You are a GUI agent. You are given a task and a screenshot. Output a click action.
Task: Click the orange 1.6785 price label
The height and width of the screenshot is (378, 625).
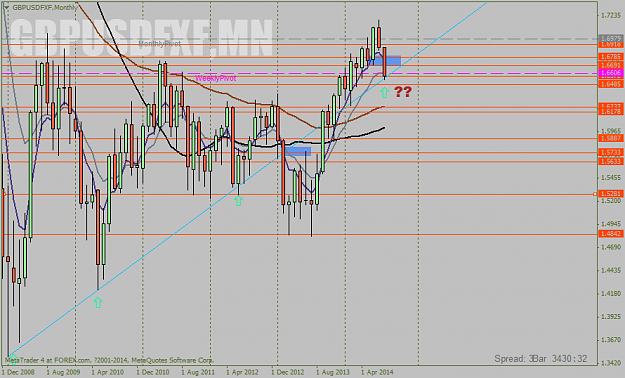click(611, 57)
